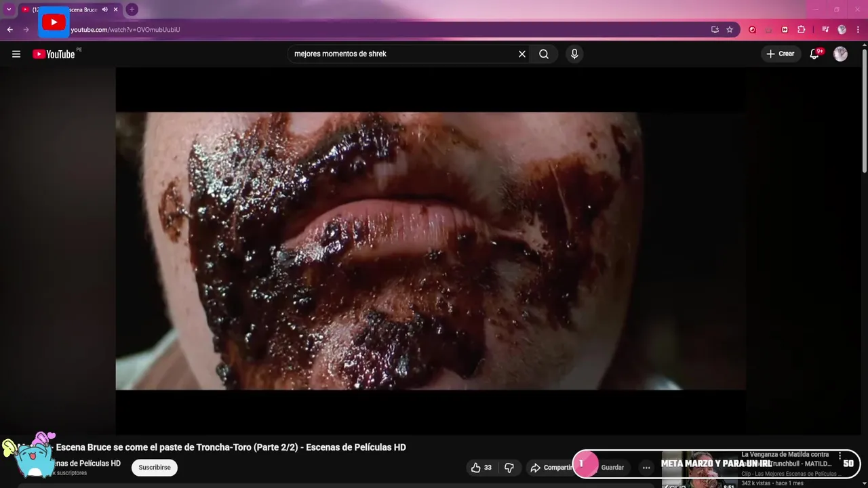The image size is (868, 488).
Task: Go back with browser back arrow
Action: tap(9, 30)
